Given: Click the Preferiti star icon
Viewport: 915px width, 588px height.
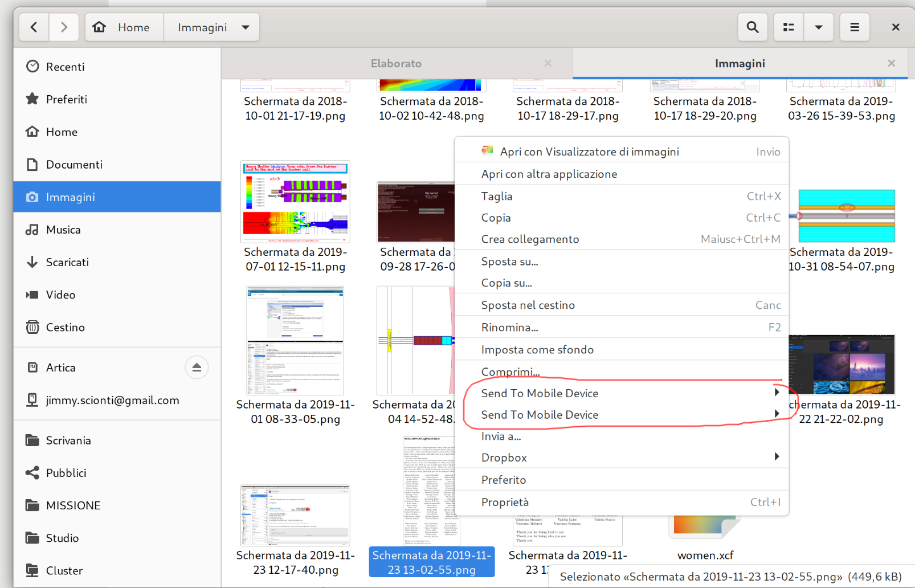Looking at the screenshot, I should point(33,99).
